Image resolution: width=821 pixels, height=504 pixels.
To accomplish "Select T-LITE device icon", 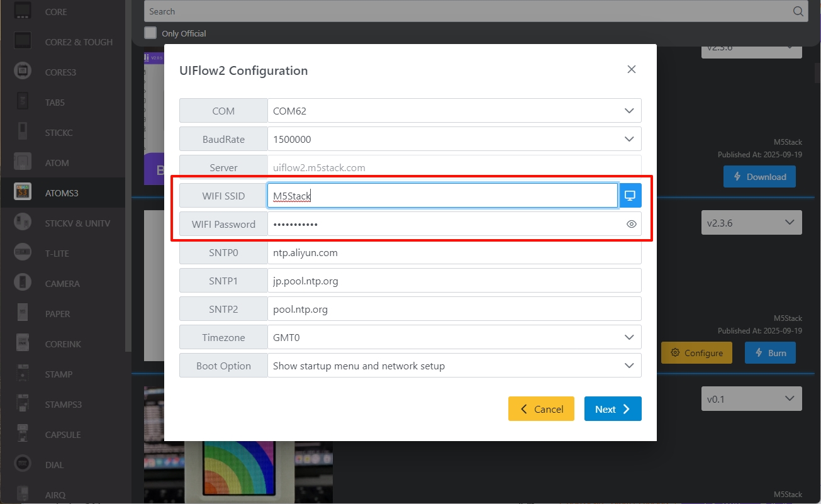I will pos(23,253).
